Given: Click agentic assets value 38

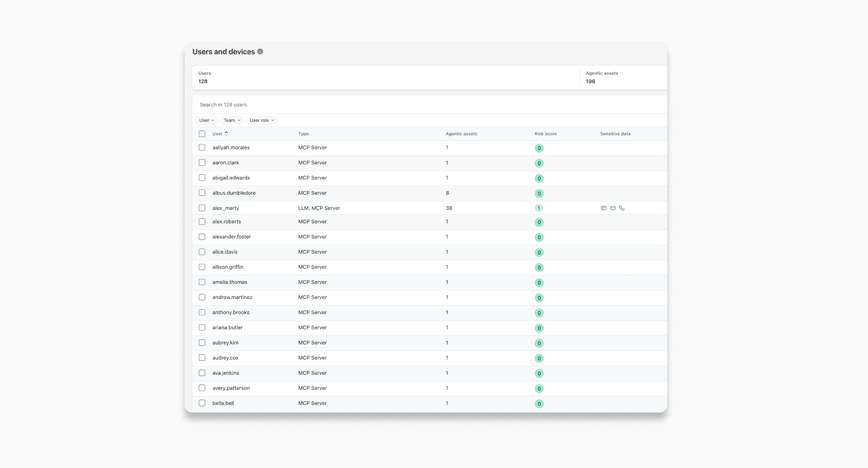Looking at the screenshot, I should tap(449, 208).
